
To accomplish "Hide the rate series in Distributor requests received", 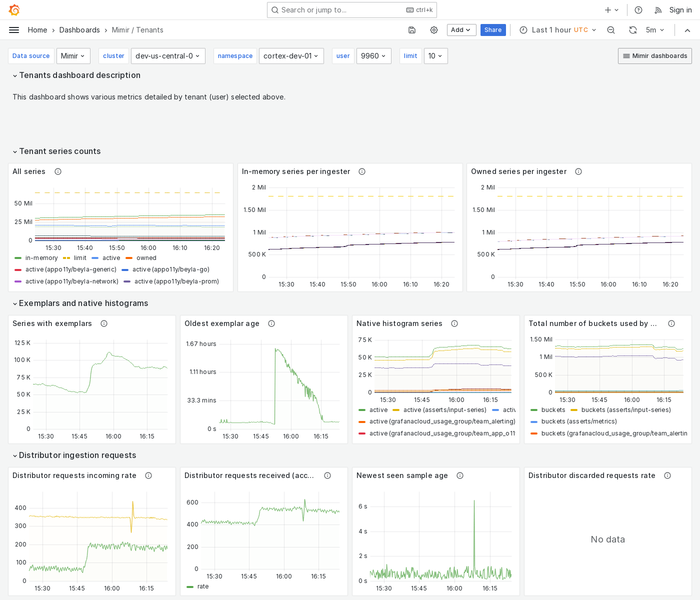I will click(202, 586).
